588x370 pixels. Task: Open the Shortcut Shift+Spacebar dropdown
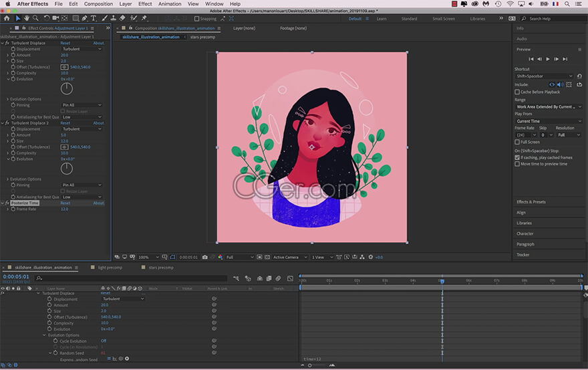point(544,76)
